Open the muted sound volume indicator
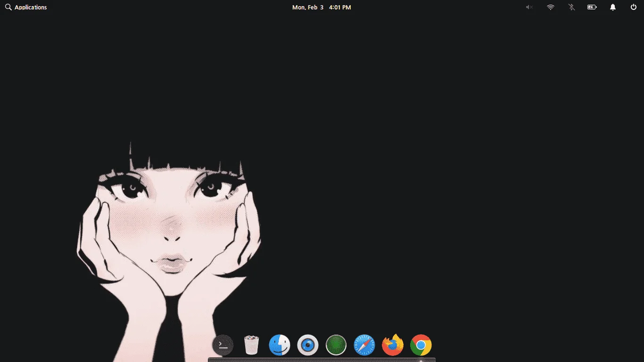The width and height of the screenshot is (644, 362). coord(529,8)
